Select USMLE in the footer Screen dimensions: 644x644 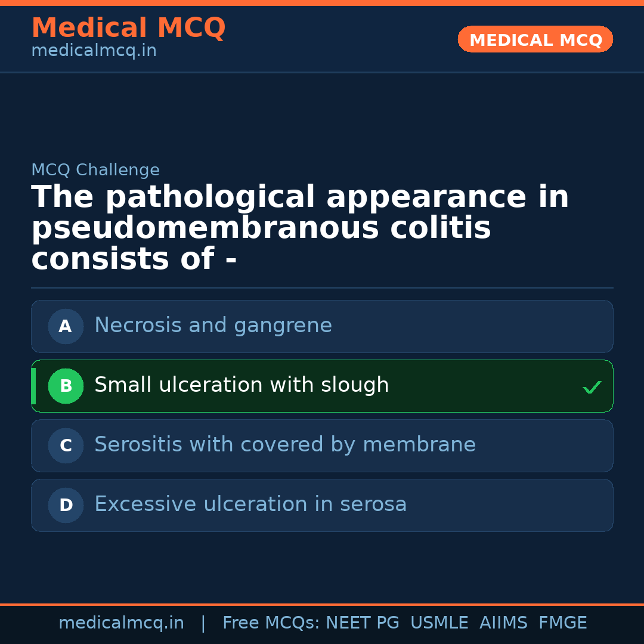click(x=439, y=623)
